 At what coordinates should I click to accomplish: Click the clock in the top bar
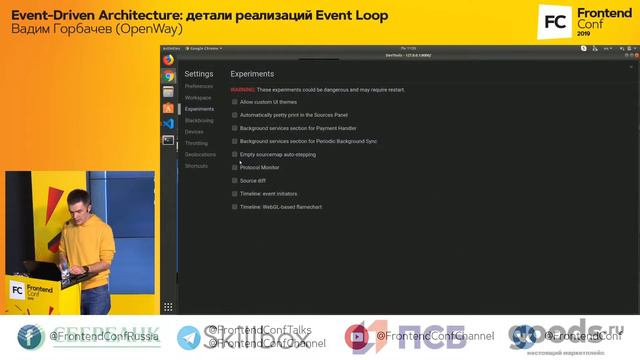pos(408,49)
